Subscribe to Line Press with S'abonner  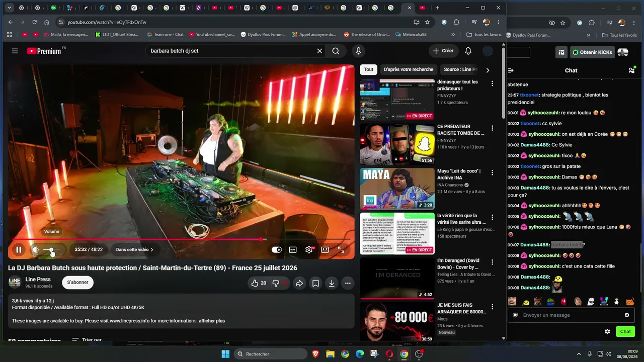coord(77,283)
